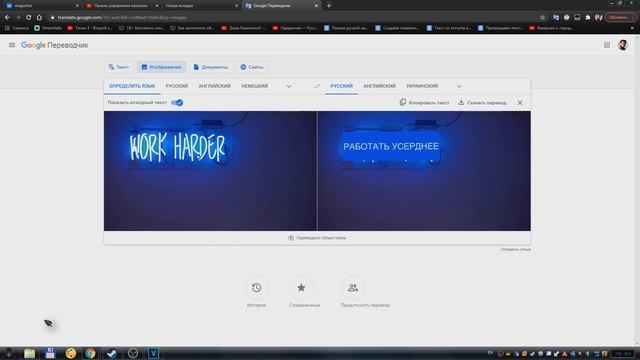The width and height of the screenshot is (640, 360).
Task: Show more bookmarks overflow arrow
Action: click(633, 28)
